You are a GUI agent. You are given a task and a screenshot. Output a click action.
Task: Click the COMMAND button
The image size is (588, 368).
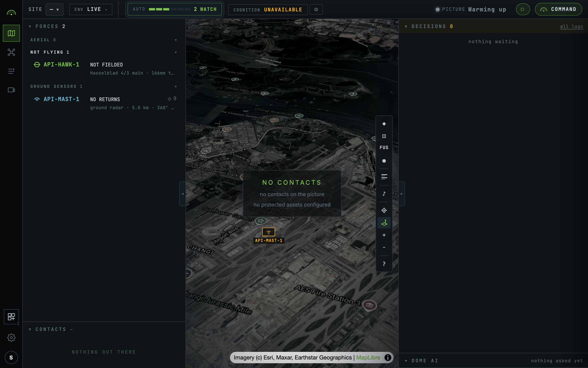[x=558, y=9]
